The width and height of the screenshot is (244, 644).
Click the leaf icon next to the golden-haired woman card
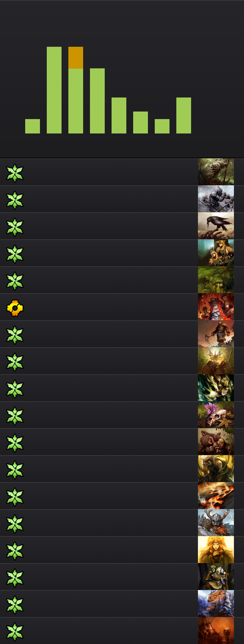(x=15, y=551)
